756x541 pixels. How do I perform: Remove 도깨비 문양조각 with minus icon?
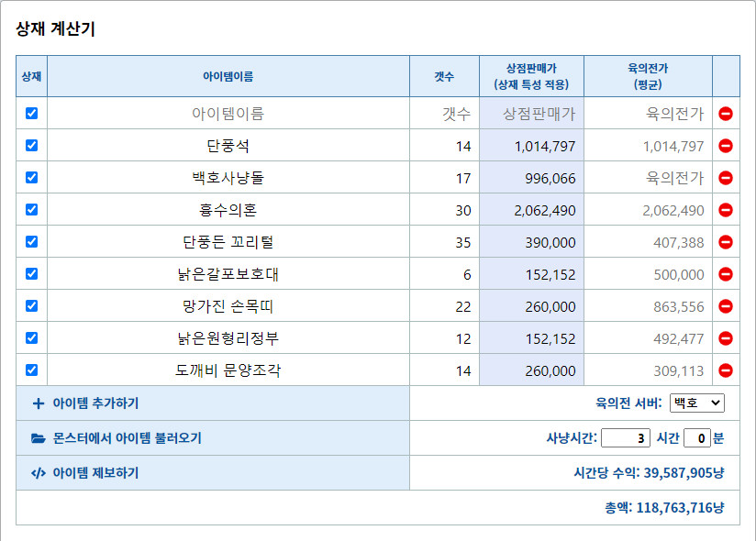click(x=726, y=370)
